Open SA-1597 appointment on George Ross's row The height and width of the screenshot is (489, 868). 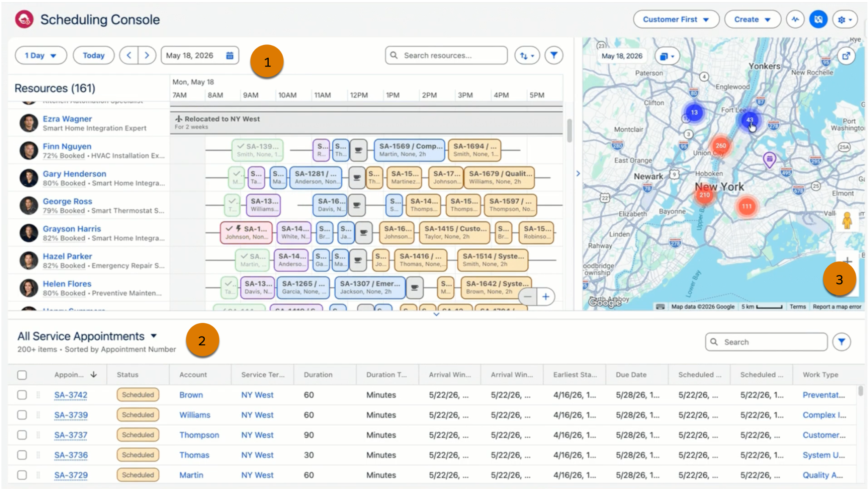(x=510, y=205)
